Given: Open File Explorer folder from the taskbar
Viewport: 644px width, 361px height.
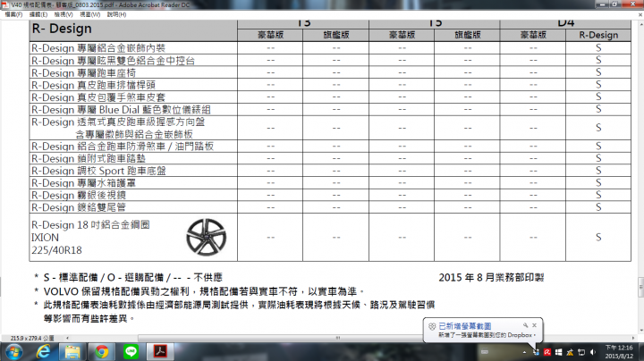Looking at the screenshot, I should click(x=72, y=352).
